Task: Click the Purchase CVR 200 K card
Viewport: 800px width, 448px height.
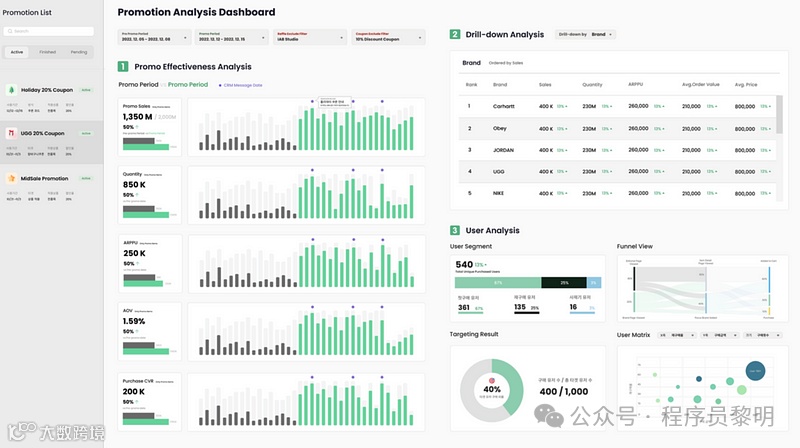Action: (149, 402)
